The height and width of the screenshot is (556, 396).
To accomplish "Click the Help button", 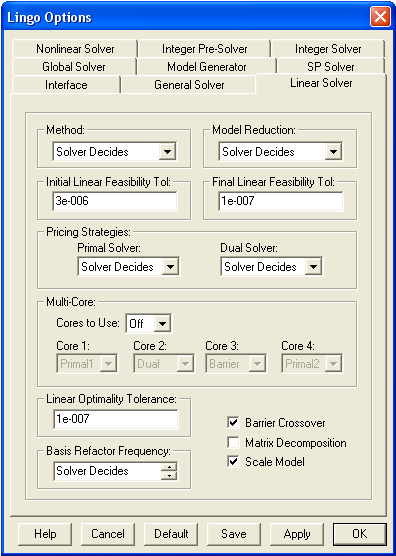I will tap(45, 534).
